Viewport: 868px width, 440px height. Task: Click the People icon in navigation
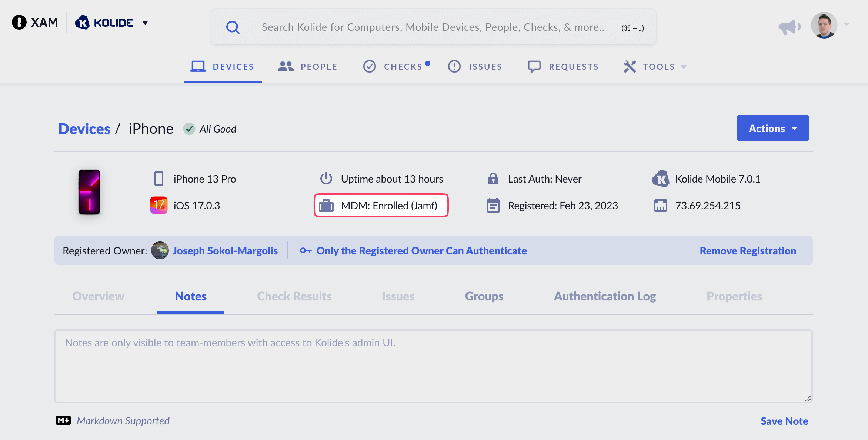coord(285,66)
